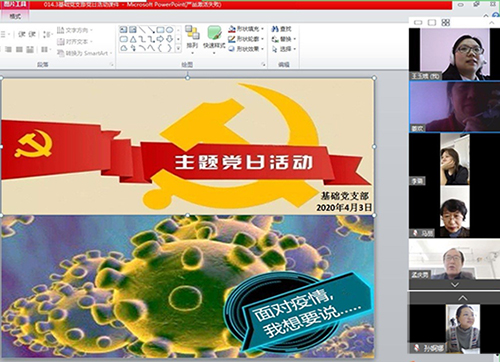Switch the video panel to thin strip view
500x362 pixels.
[418, 22]
